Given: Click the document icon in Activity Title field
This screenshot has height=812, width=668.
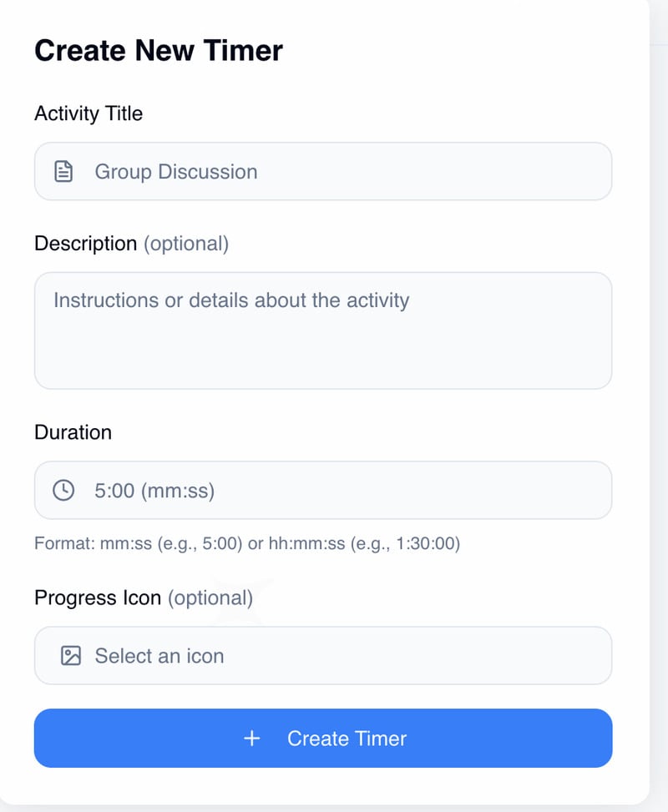Looking at the screenshot, I should [63, 172].
